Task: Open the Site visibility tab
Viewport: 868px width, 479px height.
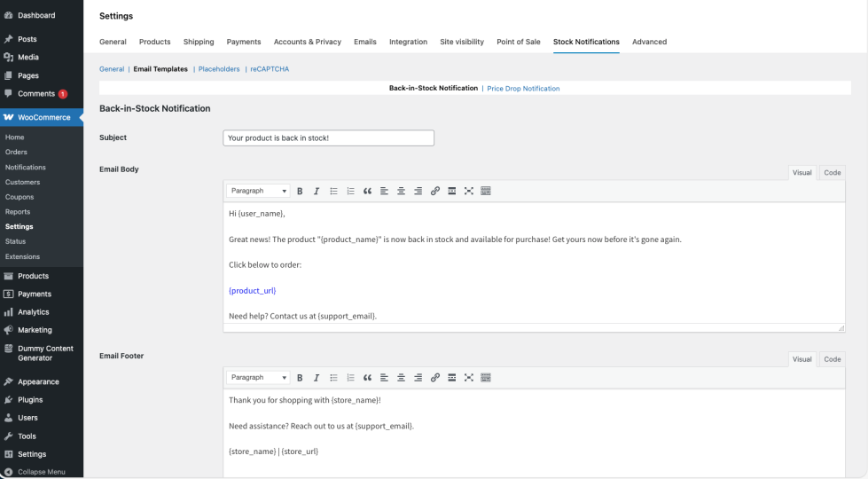Action: pyautogui.click(x=462, y=42)
